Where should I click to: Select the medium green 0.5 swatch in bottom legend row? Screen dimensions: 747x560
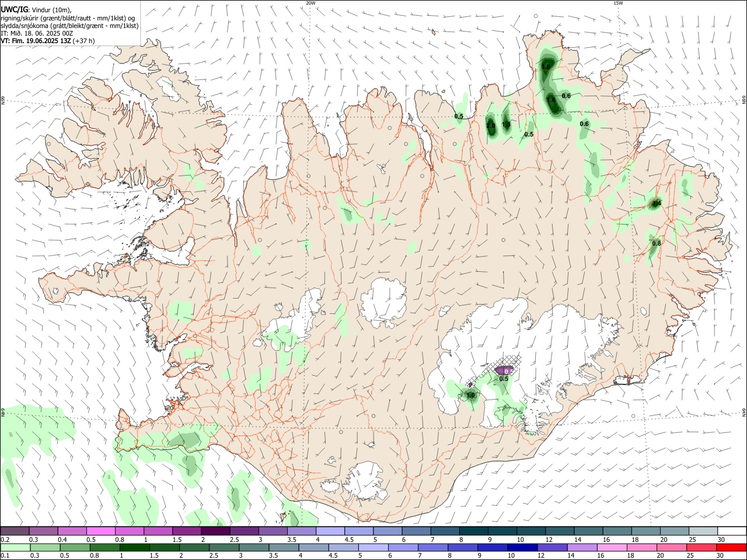(75, 548)
